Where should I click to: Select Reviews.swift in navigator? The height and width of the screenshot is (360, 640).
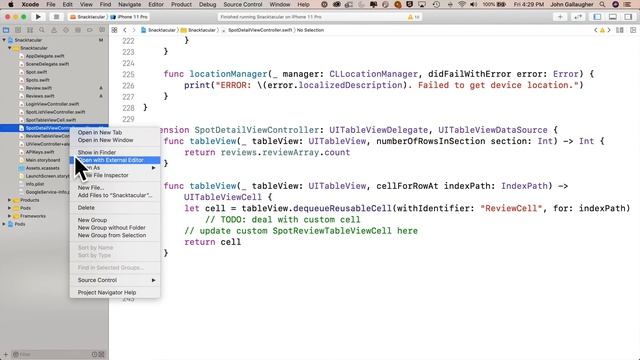pos(40,96)
